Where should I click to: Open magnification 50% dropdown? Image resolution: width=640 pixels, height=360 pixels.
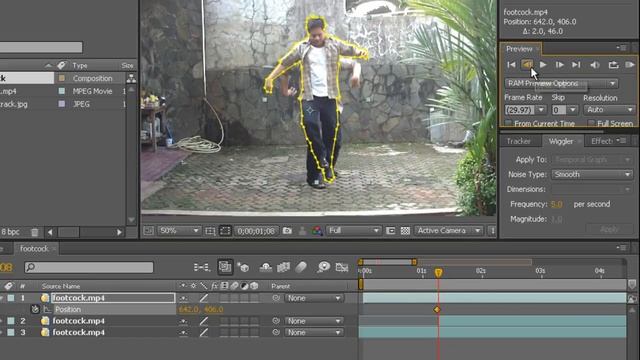pyautogui.click(x=178, y=231)
